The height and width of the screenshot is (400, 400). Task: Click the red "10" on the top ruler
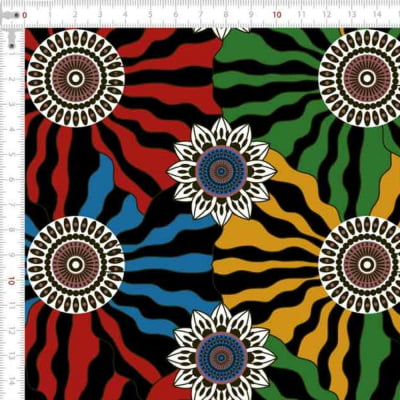277,15
